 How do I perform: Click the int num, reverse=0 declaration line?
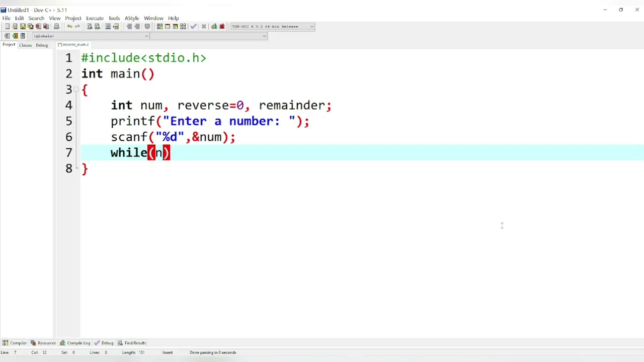pyautogui.click(x=221, y=105)
